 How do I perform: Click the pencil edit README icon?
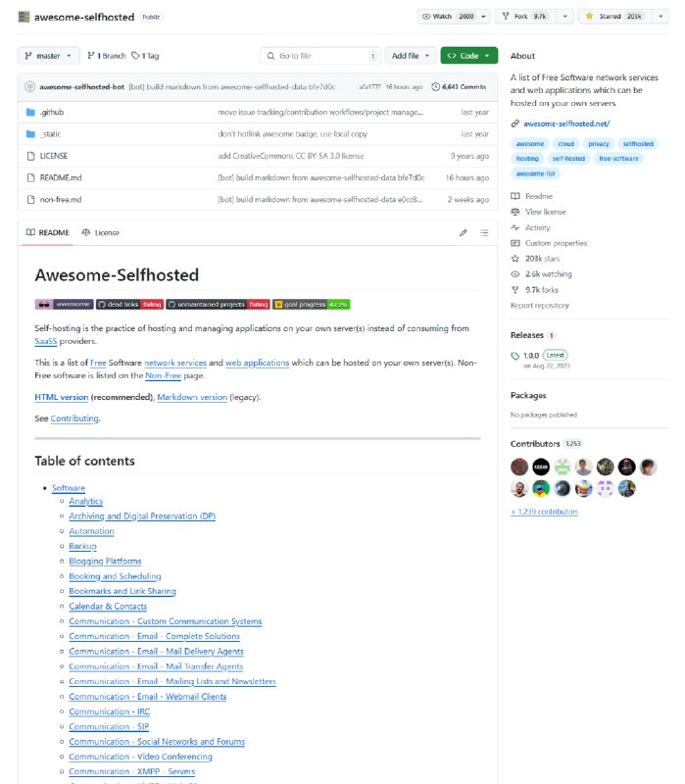[464, 232]
